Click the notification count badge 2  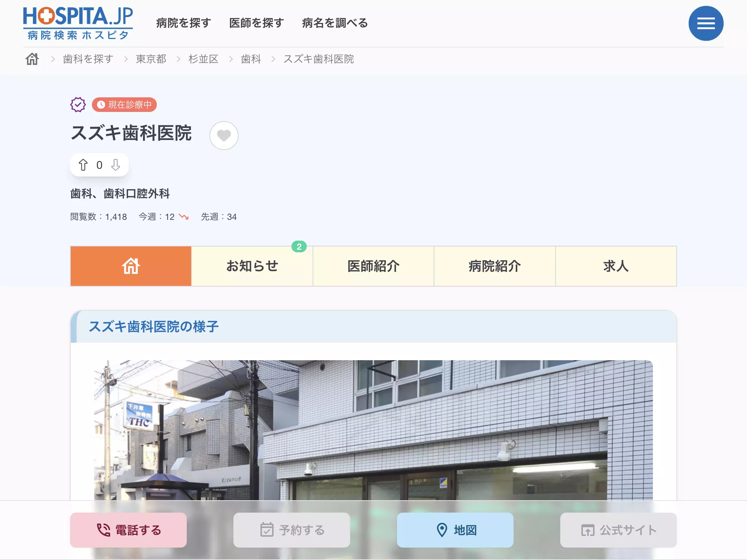pos(299,247)
